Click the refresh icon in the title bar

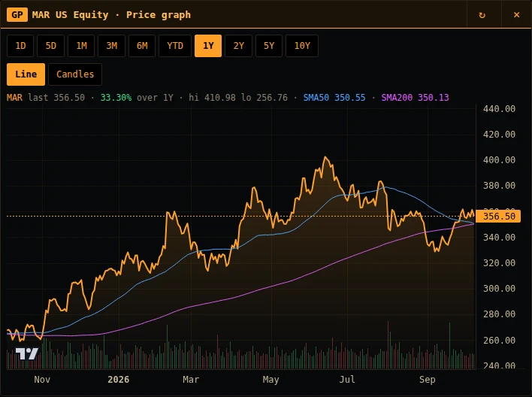point(482,15)
